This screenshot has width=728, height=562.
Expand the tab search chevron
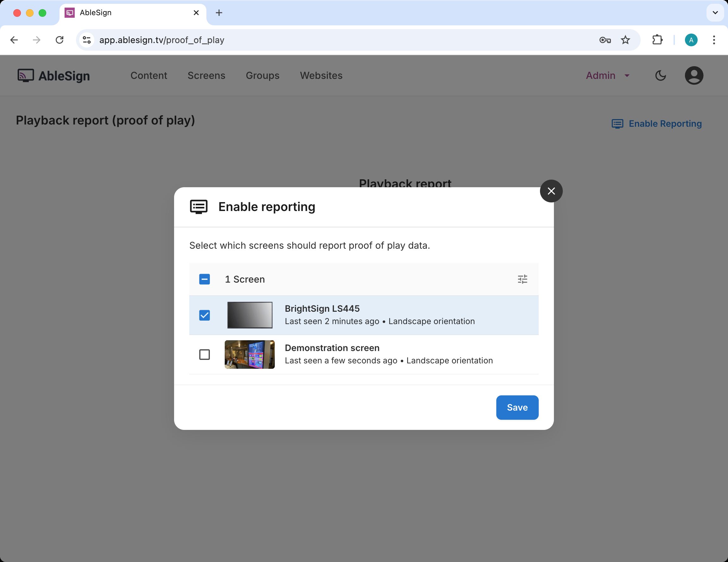pos(715,13)
